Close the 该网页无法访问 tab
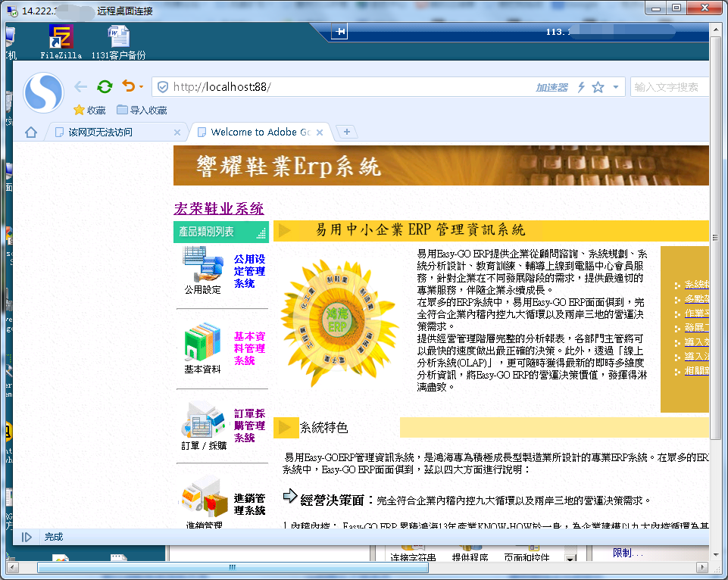The width and height of the screenshot is (728, 580). pyautogui.click(x=177, y=133)
